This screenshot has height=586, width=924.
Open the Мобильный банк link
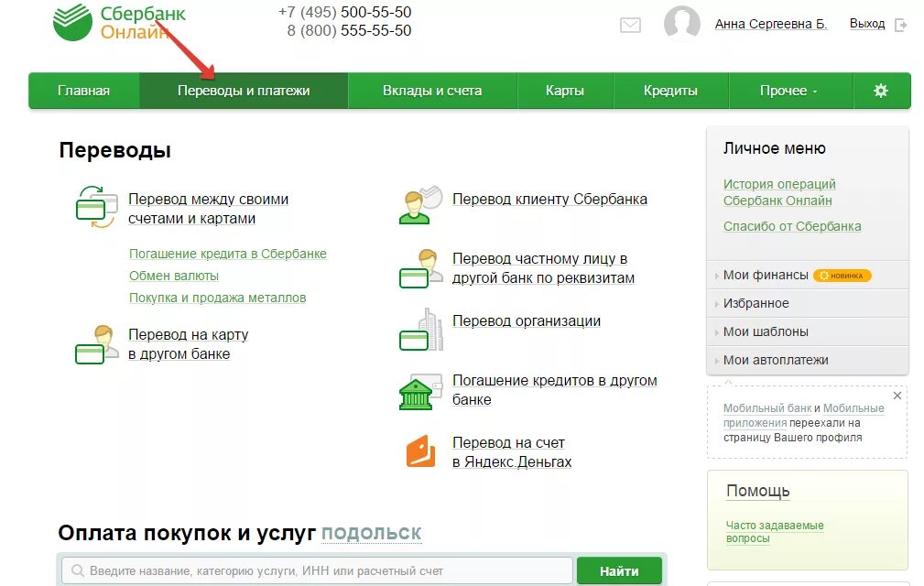pyautogui.click(x=767, y=408)
